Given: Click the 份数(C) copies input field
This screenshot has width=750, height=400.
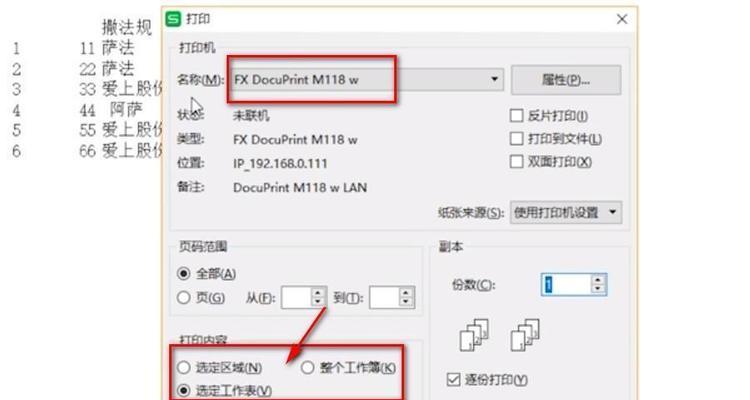Looking at the screenshot, I should (x=566, y=285).
